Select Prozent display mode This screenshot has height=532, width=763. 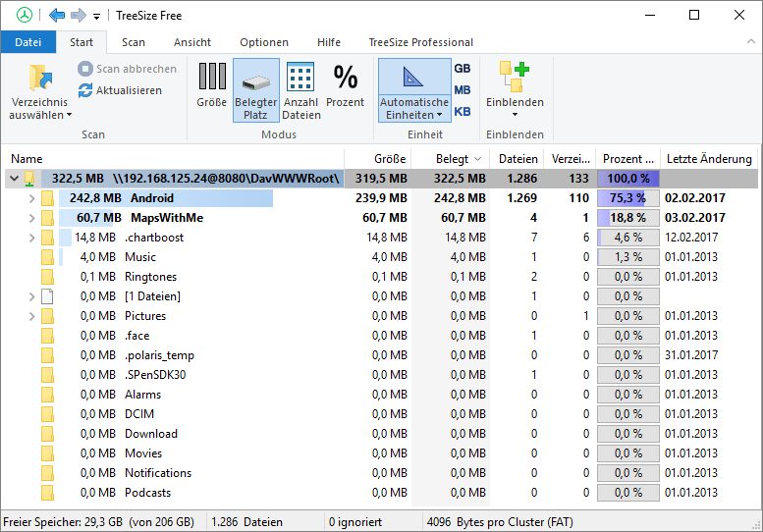[345, 85]
